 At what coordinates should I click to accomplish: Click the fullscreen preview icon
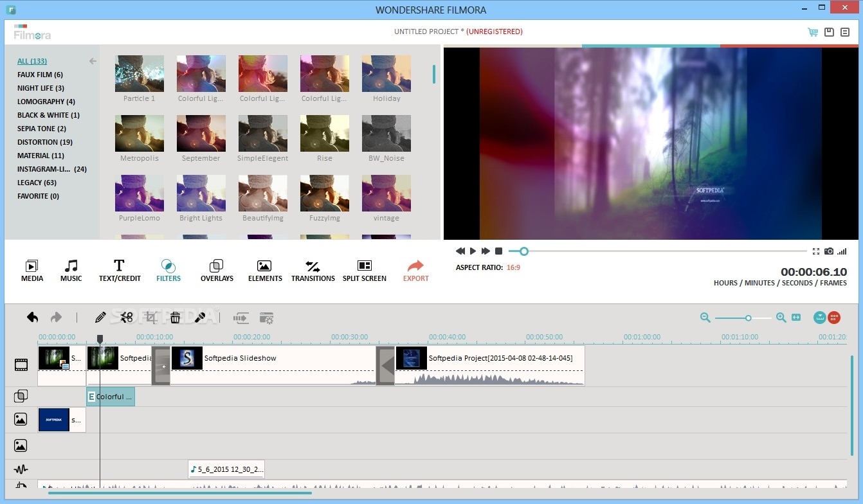(816, 251)
